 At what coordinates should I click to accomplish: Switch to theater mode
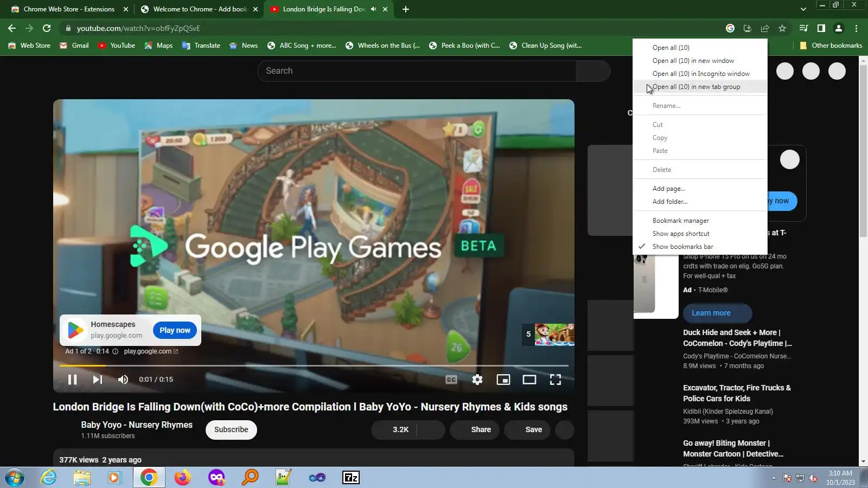pos(529,380)
